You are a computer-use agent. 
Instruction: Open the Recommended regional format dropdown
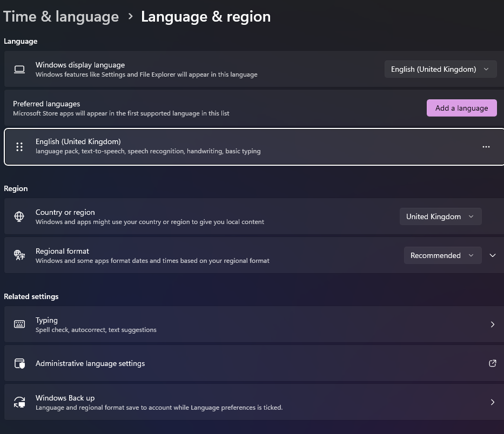[442, 255]
